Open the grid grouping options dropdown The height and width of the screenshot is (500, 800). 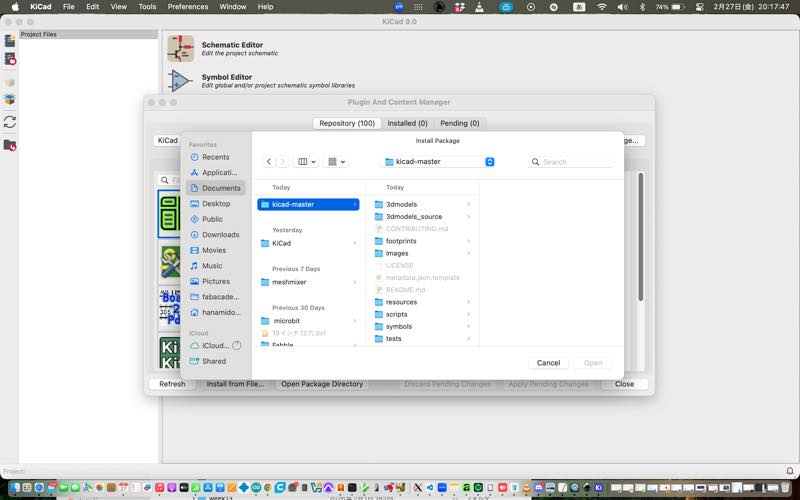tap(336, 162)
